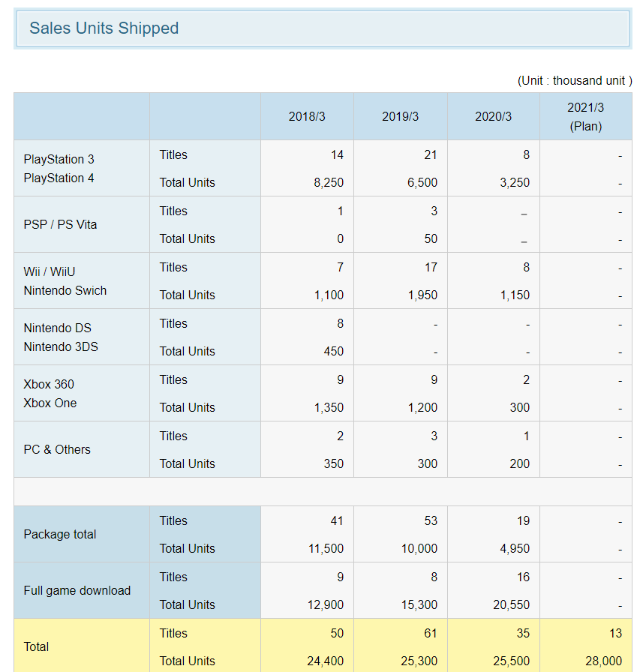Click the 2018/3 column header
The width and height of the screenshot is (643, 672).
[307, 116]
